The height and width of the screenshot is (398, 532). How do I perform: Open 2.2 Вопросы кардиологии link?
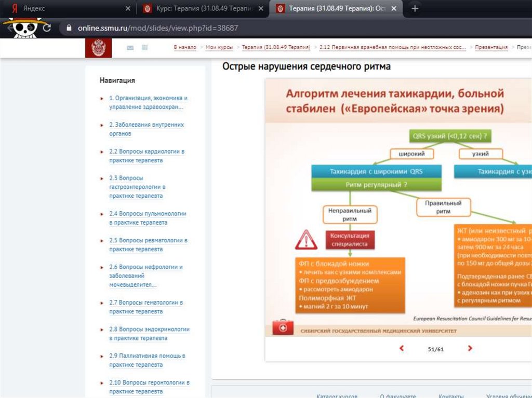tap(147, 156)
